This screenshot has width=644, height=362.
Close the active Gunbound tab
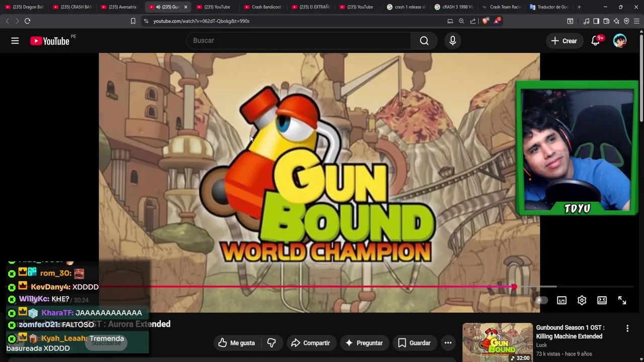tap(186, 7)
